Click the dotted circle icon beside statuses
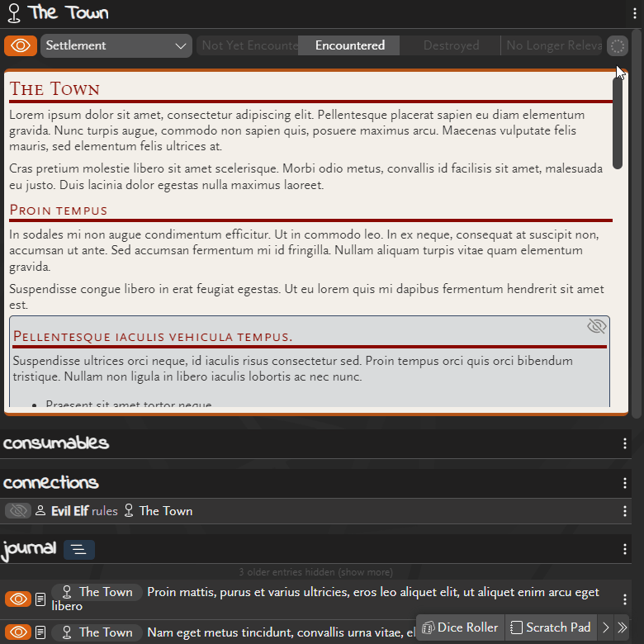 (617, 46)
